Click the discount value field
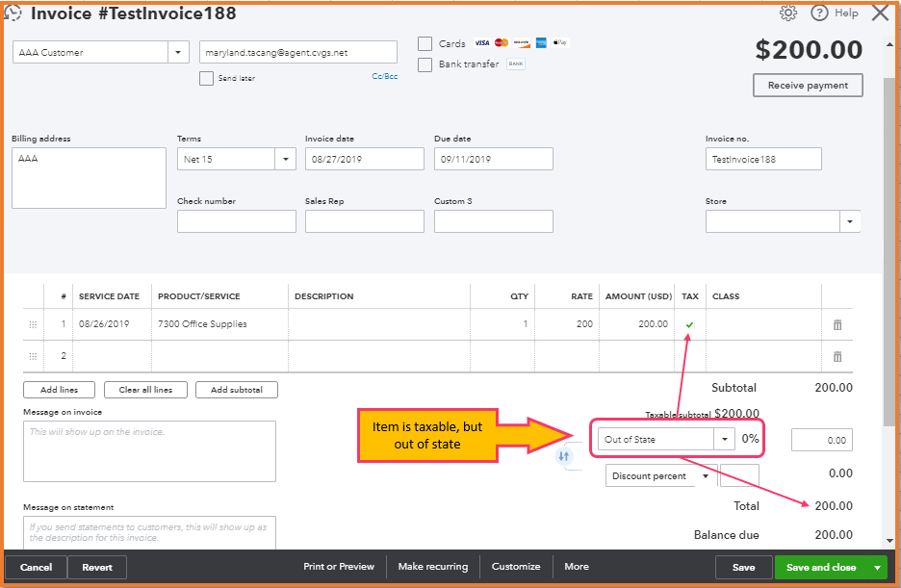 point(739,475)
